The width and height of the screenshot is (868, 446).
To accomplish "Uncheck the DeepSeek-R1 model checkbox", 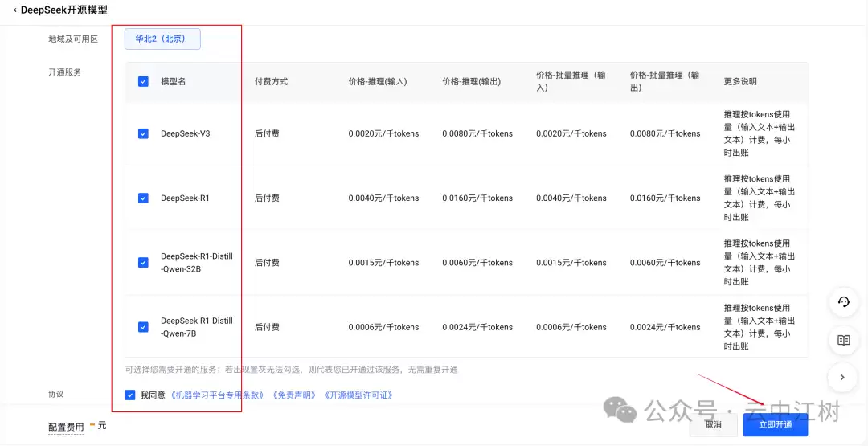I will tap(143, 198).
